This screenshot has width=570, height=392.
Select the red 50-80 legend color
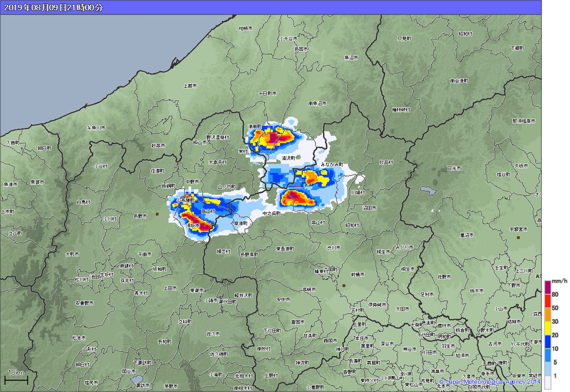(548, 301)
